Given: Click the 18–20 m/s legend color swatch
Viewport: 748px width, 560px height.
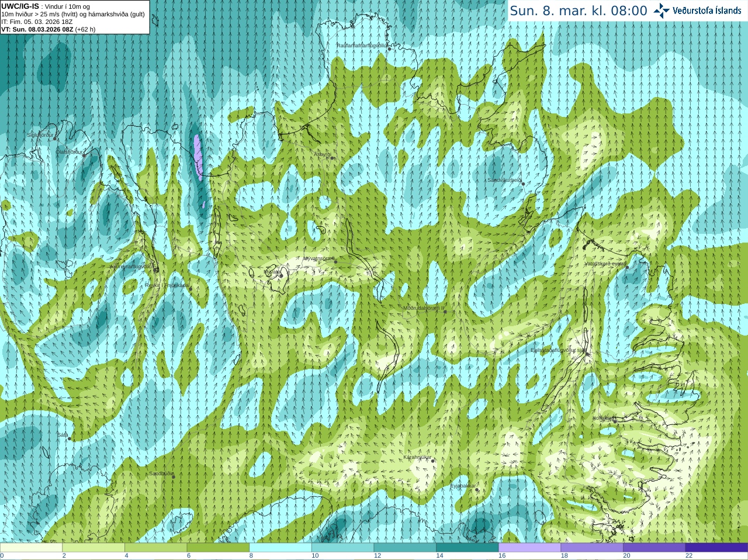Looking at the screenshot, I should coord(592,548).
